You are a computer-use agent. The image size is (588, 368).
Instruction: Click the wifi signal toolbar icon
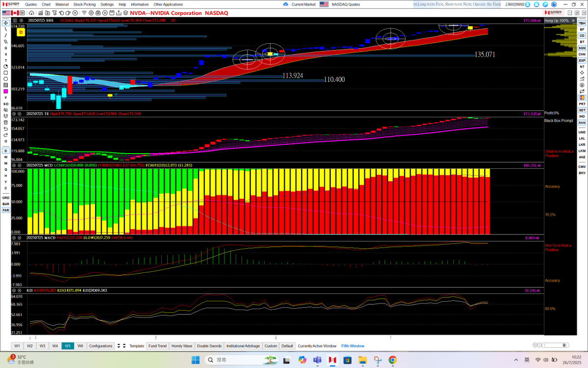pyautogui.click(x=84, y=13)
